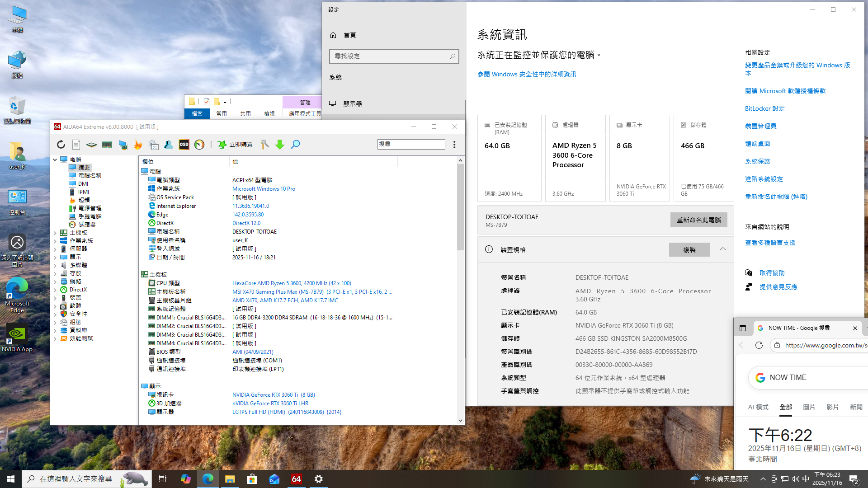Click the green download arrow icon
Viewport: 868px width, 488px height.
pos(280,145)
